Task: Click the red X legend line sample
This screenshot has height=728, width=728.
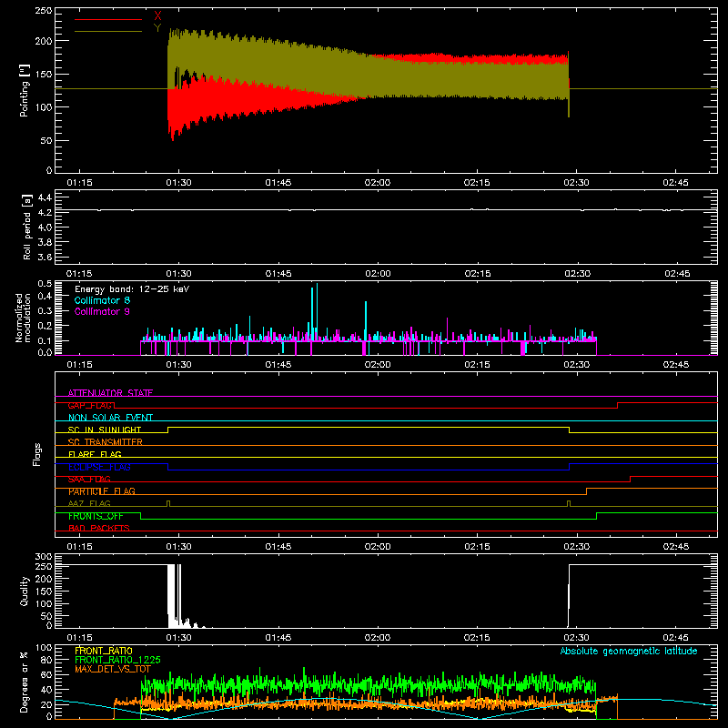Action: [x=108, y=19]
